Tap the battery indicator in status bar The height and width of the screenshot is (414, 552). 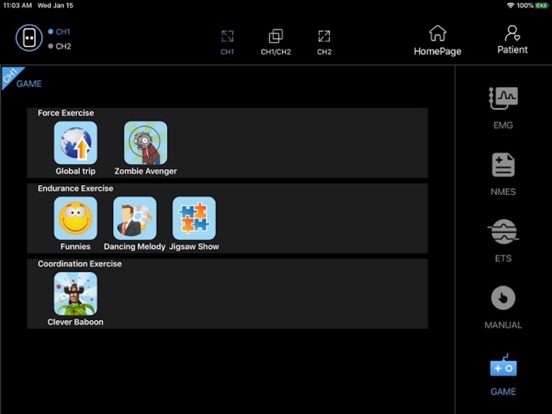point(542,5)
